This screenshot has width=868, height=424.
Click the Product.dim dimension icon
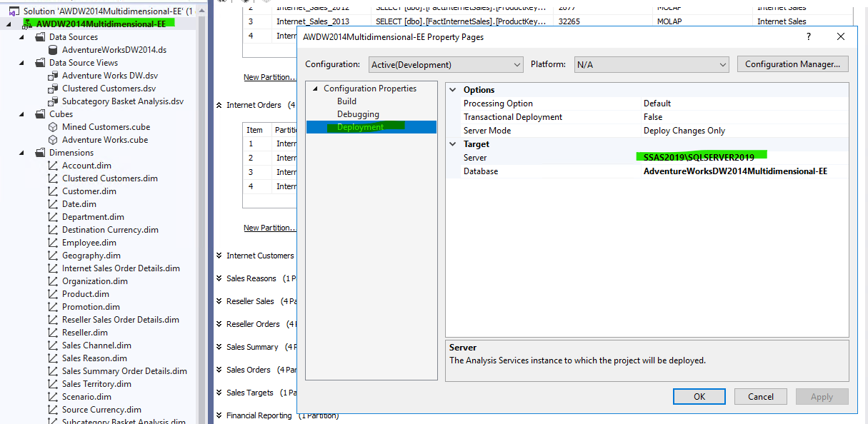tap(53, 294)
